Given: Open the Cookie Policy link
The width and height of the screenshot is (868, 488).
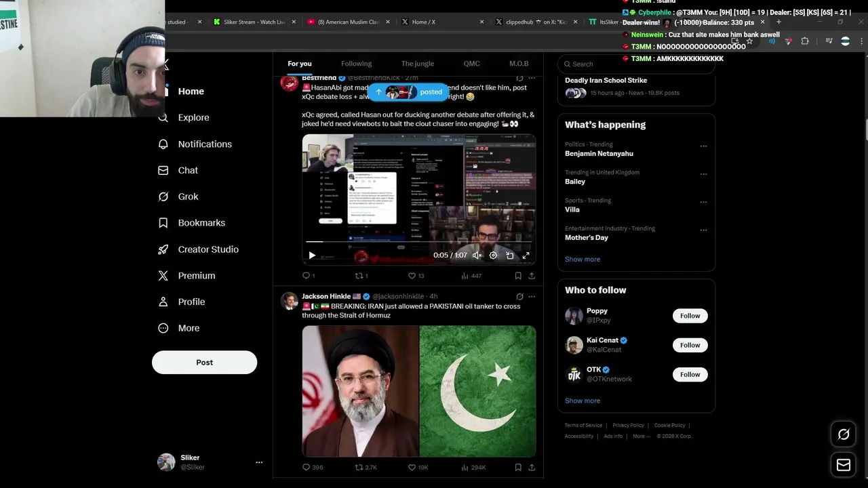Looking at the screenshot, I should 670,426.
